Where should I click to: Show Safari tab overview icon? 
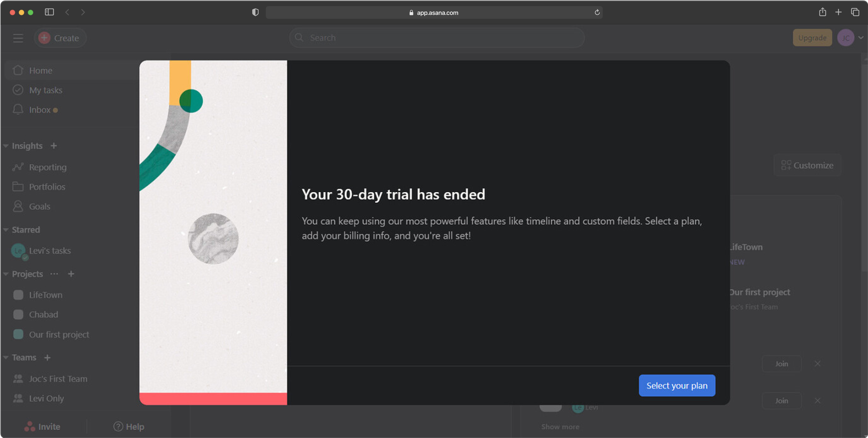855,12
